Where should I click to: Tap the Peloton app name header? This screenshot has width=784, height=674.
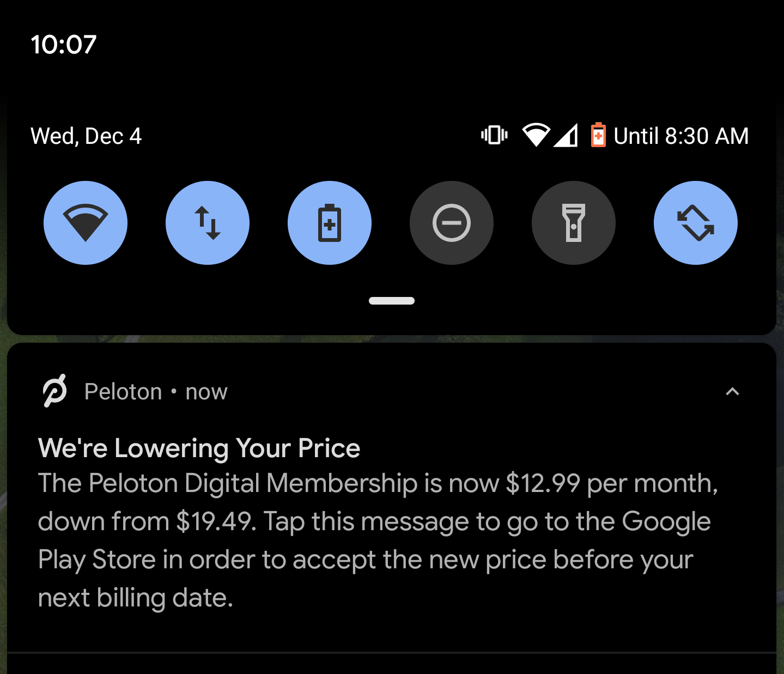(x=123, y=392)
